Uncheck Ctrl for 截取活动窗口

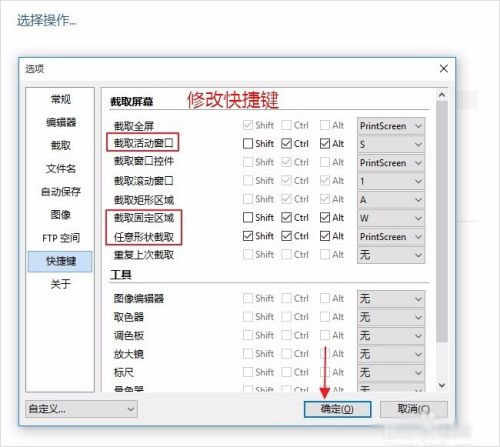[x=286, y=144]
